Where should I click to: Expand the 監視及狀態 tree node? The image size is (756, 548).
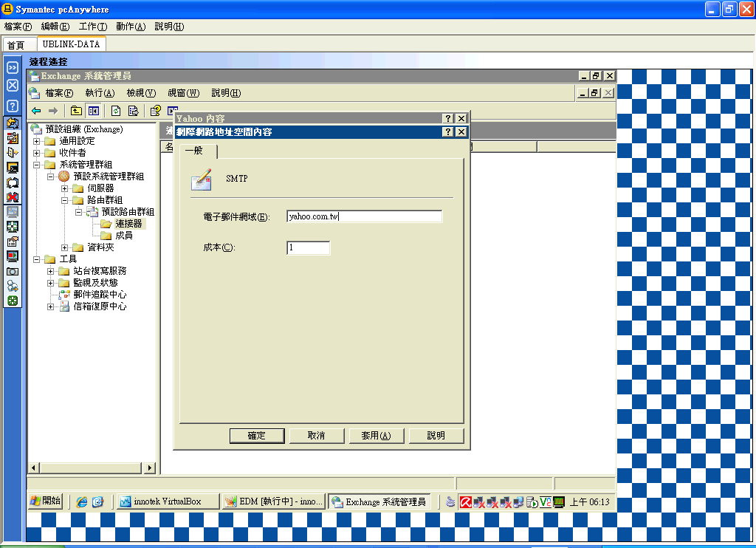pos(51,283)
